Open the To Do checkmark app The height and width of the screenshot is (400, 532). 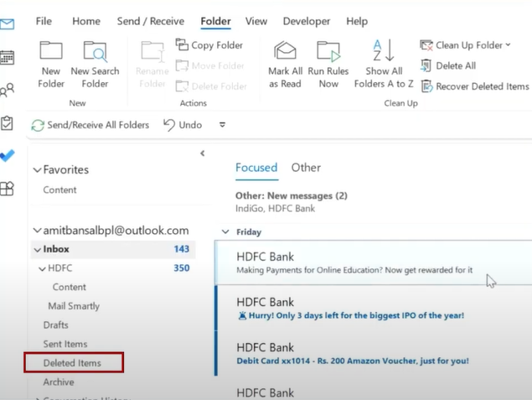coord(8,155)
